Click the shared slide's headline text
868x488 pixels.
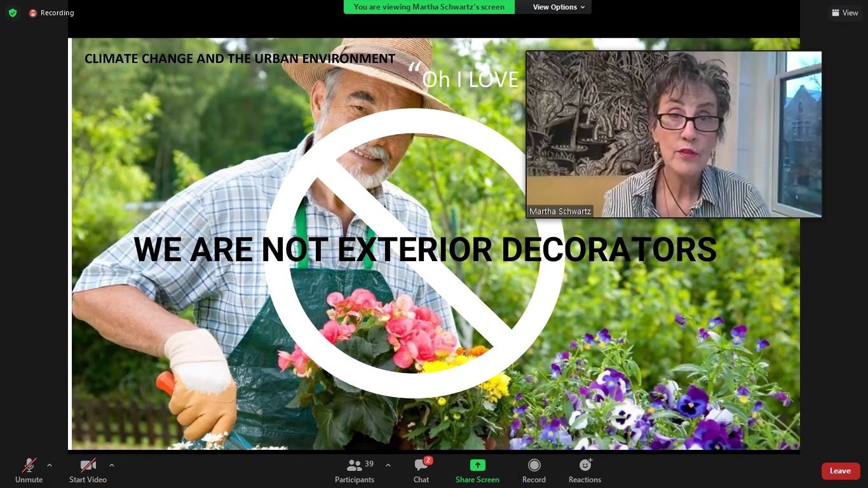[x=424, y=249]
